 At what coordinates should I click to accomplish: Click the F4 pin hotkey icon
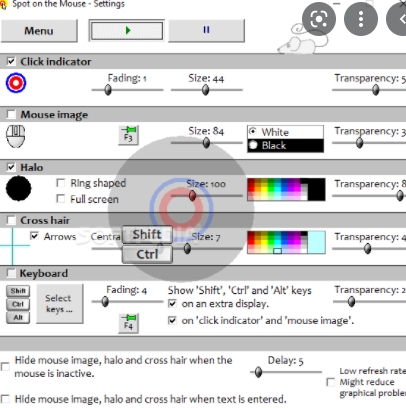pyautogui.click(x=129, y=323)
